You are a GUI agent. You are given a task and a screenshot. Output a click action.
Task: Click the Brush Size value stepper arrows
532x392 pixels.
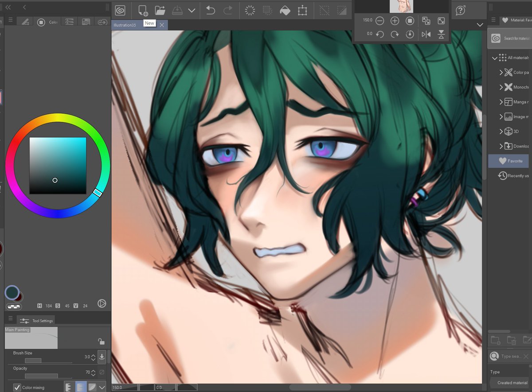click(93, 357)
